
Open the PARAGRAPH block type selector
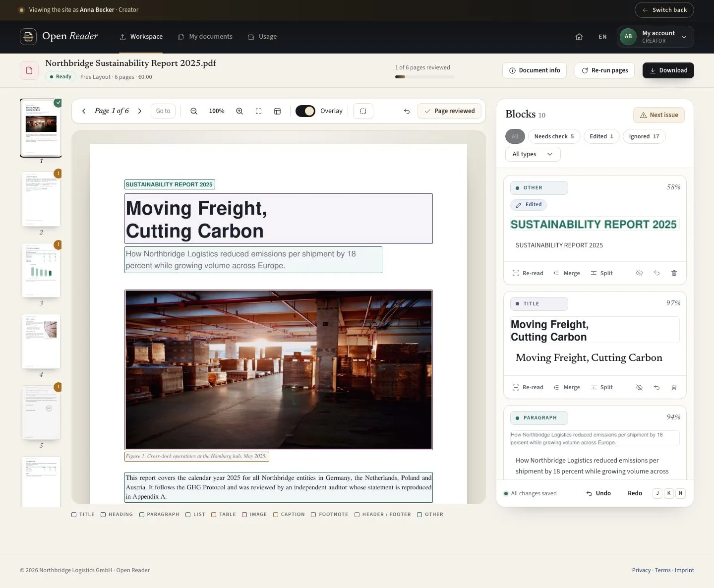coord(539,418)
